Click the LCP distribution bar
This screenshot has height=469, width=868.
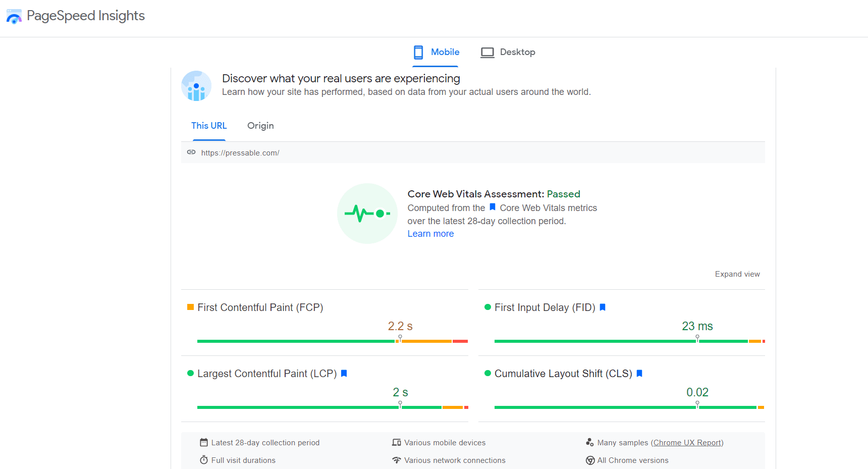click(x=333, y=407)
